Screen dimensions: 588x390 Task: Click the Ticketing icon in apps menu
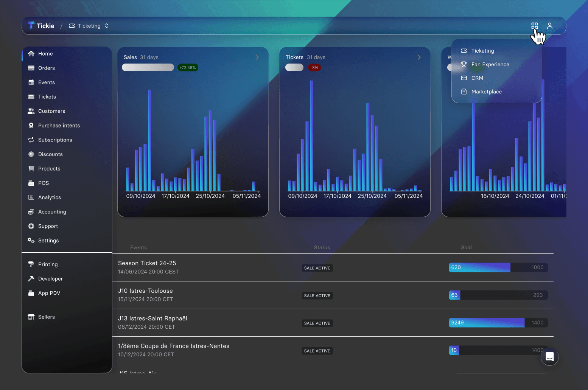(464, 51)
